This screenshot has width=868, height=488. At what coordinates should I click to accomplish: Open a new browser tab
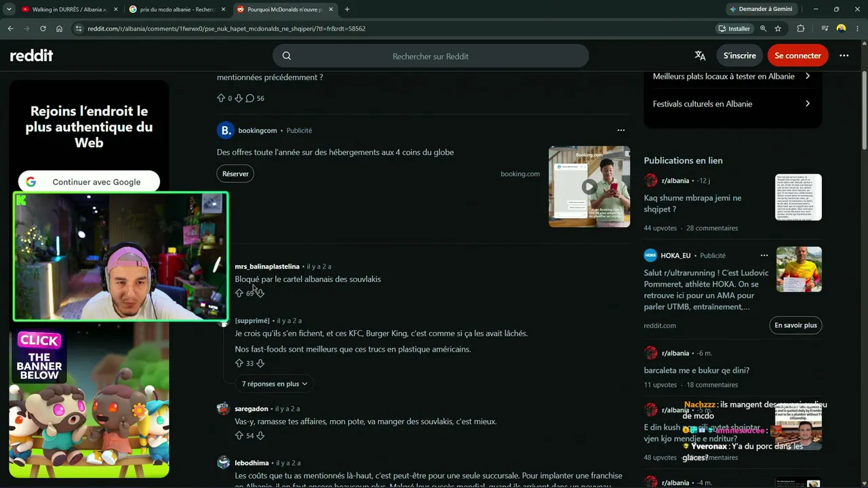pyautogui.click(x=347, y=9)
